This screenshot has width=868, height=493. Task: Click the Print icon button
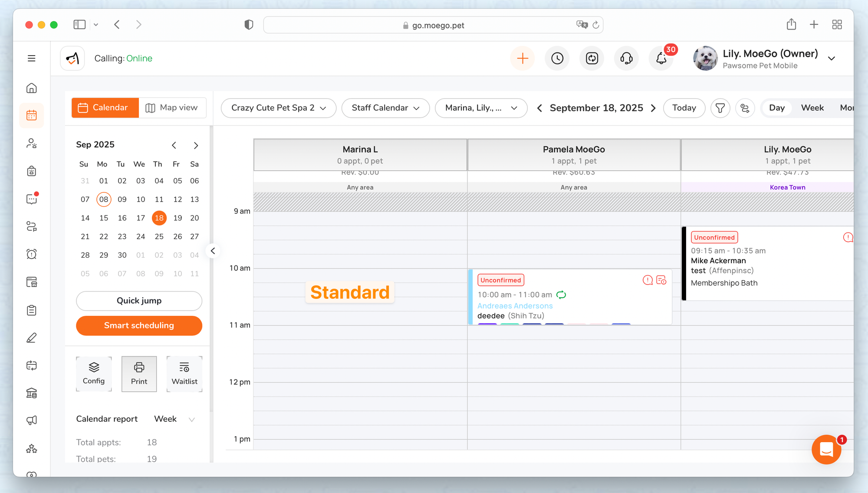[139, 374]
